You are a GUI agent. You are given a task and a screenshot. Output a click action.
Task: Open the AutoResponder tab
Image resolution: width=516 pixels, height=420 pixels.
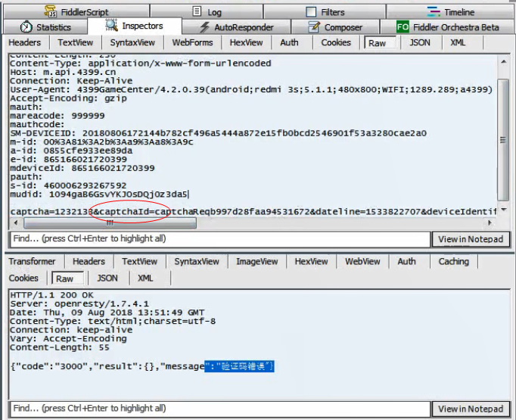click(x=236, y=27)
